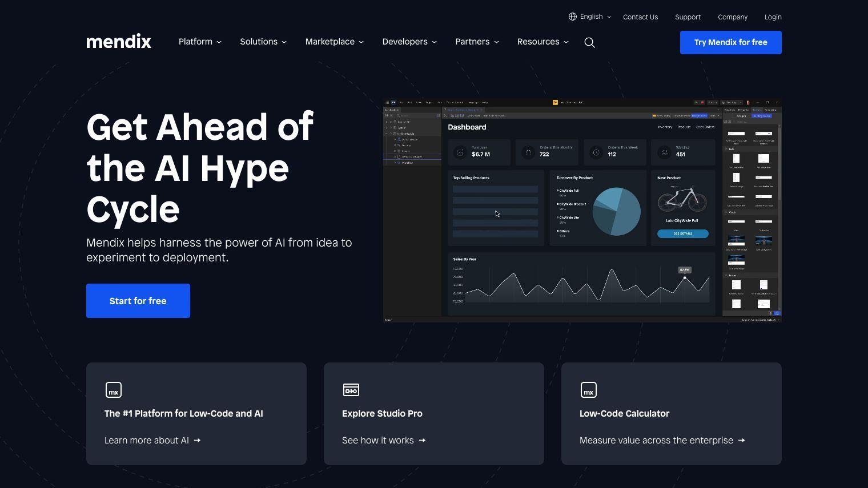
Task: Click the Turnover icon in the dashboard preview
Action: coord(460,152)
